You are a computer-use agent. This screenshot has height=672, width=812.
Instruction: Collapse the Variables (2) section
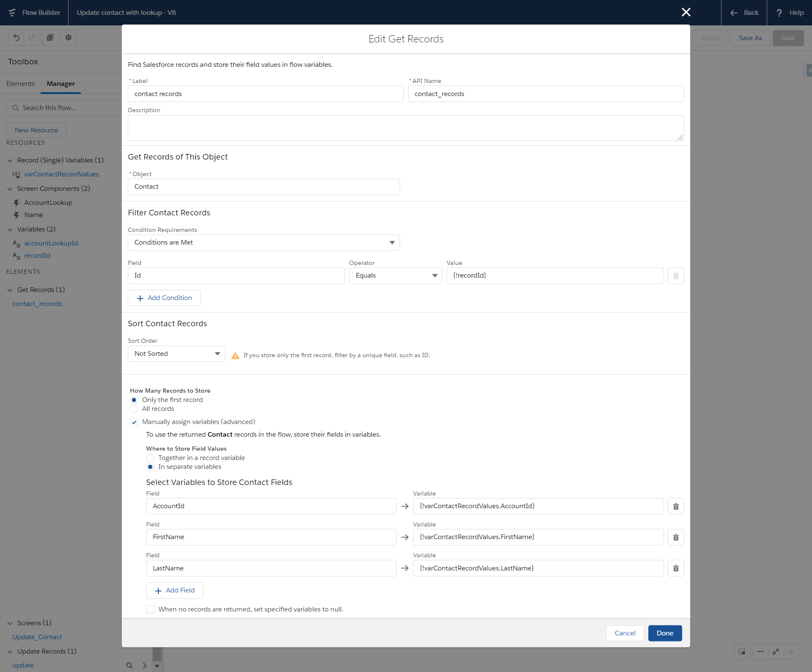point(10,229)
